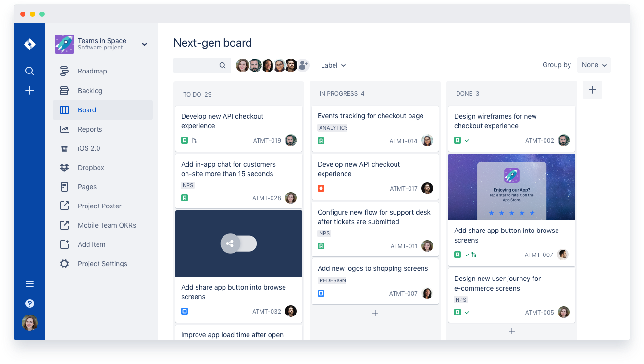
Task: Click the Dropbox icon in the sidebar
Action: [65, 167]
